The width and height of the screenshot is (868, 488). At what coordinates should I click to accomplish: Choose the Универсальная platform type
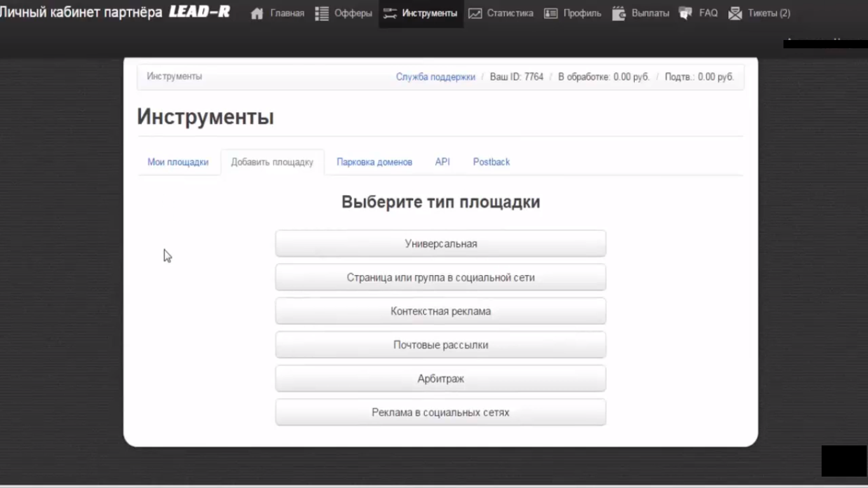(440, 243)
